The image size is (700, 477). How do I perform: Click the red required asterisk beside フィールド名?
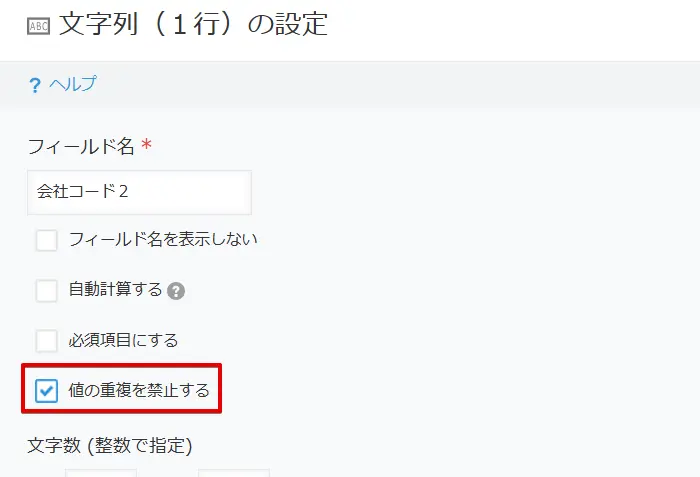tap(146, 144)
